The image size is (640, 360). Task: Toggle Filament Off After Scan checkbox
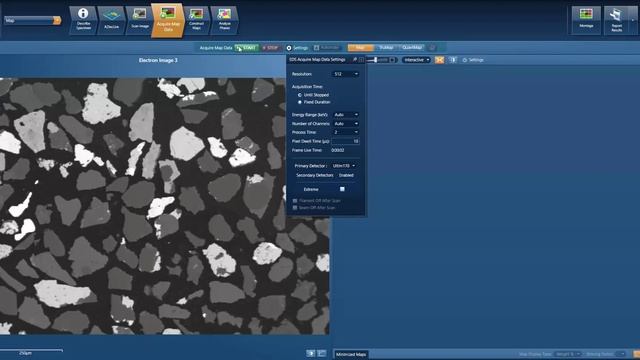tap(295, 201)
